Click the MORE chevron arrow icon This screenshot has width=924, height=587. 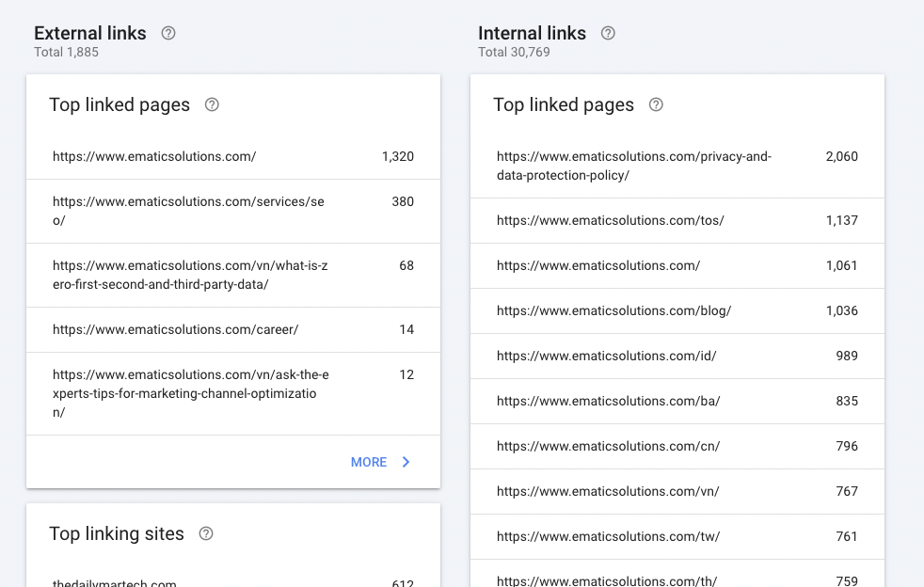point(406,462)
